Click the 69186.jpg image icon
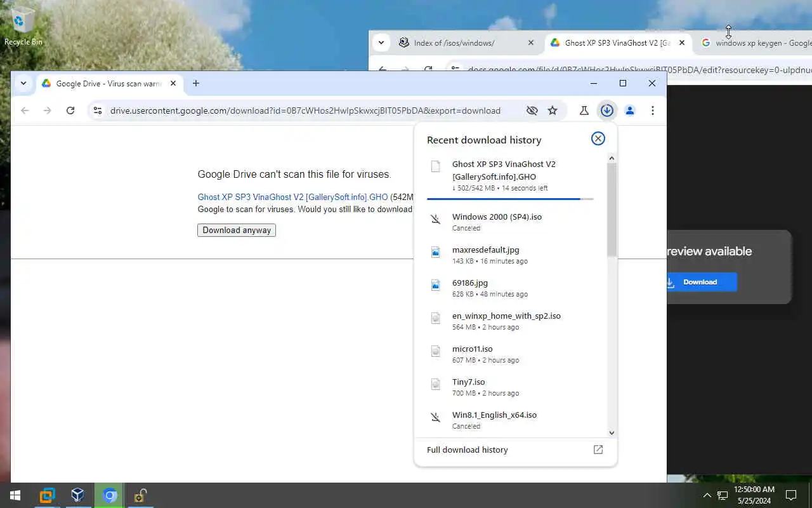812x508 pixels. (x=436, y=285)
